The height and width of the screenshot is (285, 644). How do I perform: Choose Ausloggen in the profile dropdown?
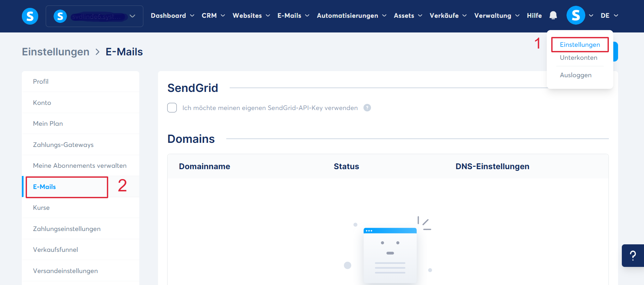[x=575, y=75]
